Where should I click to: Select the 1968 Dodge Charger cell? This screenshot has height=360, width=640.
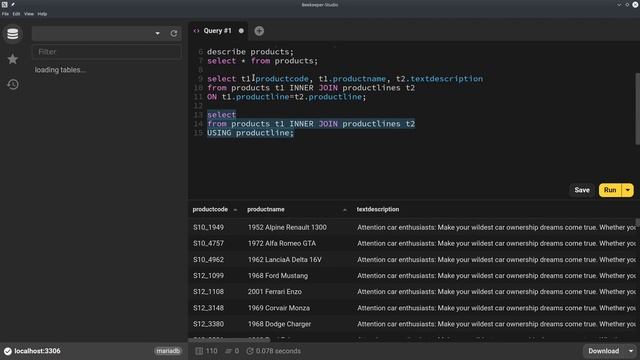(279, 324)
